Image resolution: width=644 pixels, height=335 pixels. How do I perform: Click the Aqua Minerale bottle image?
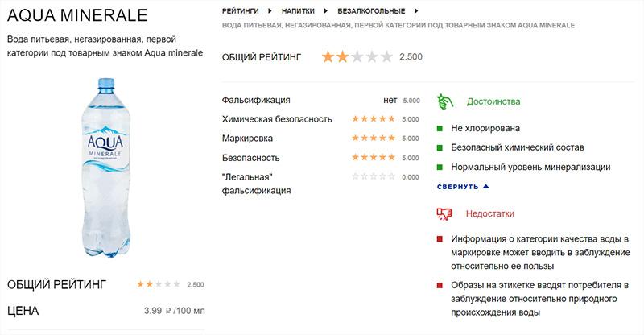tap(106, 167)
